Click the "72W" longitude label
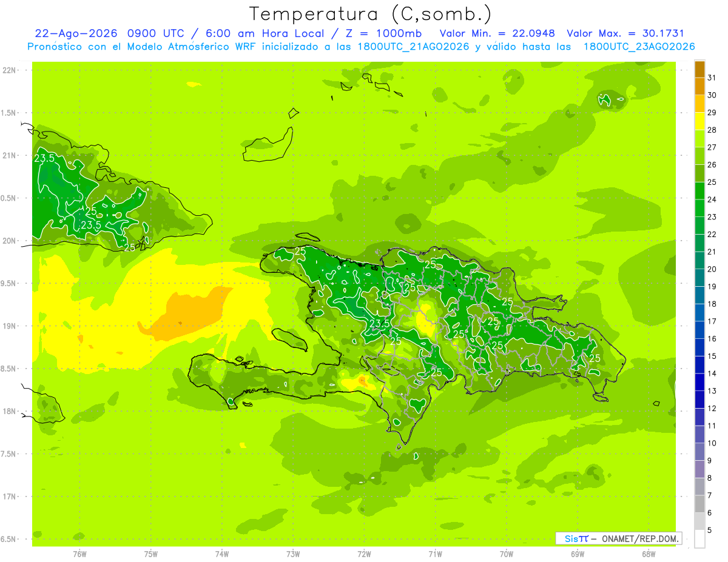Image resolution: width=728 pixels, height=562 pixels. (364, 554)
